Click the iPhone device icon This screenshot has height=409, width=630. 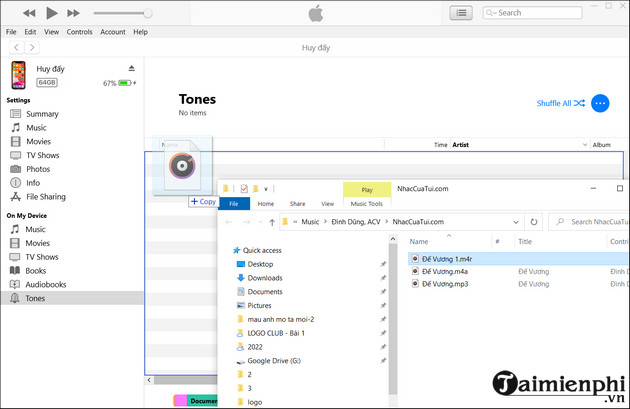18,75
